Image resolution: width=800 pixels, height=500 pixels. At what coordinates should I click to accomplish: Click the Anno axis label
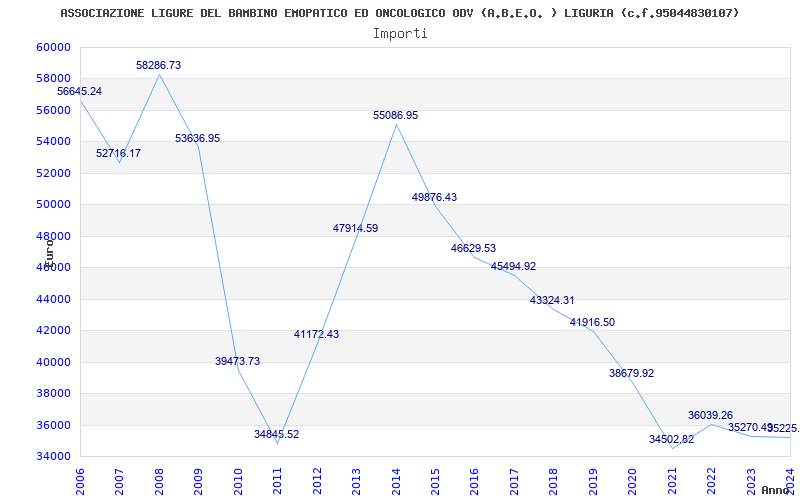pos(776,490)
